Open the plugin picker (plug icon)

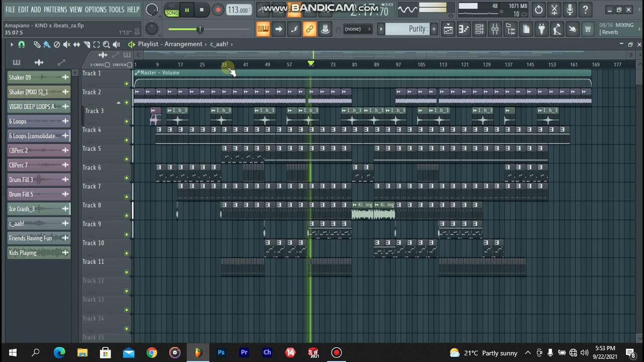(x=542, y=30)
